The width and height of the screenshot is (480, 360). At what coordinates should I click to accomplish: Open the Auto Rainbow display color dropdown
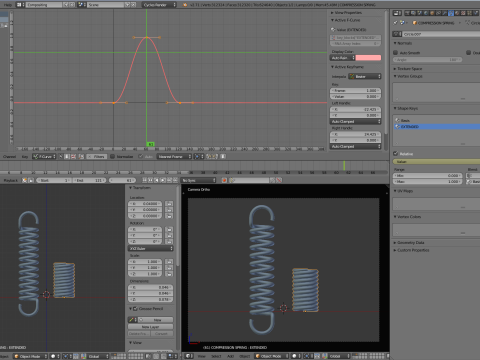tap(342, 58)
